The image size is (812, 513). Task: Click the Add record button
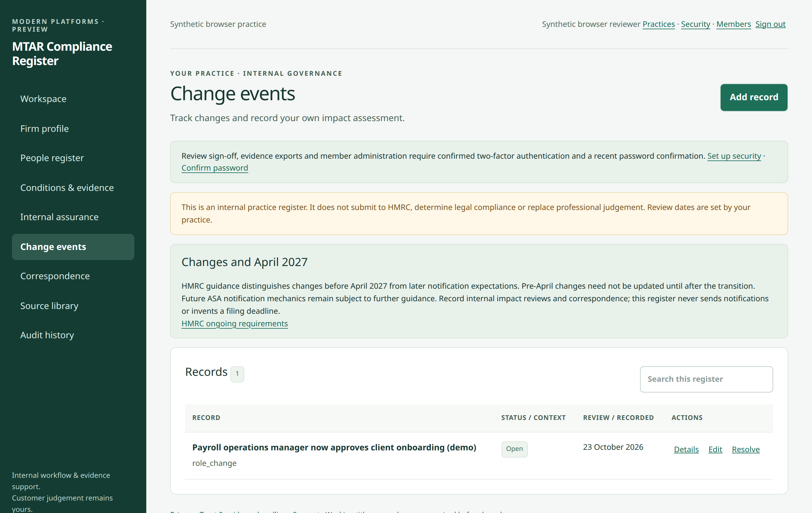[754, 97]
